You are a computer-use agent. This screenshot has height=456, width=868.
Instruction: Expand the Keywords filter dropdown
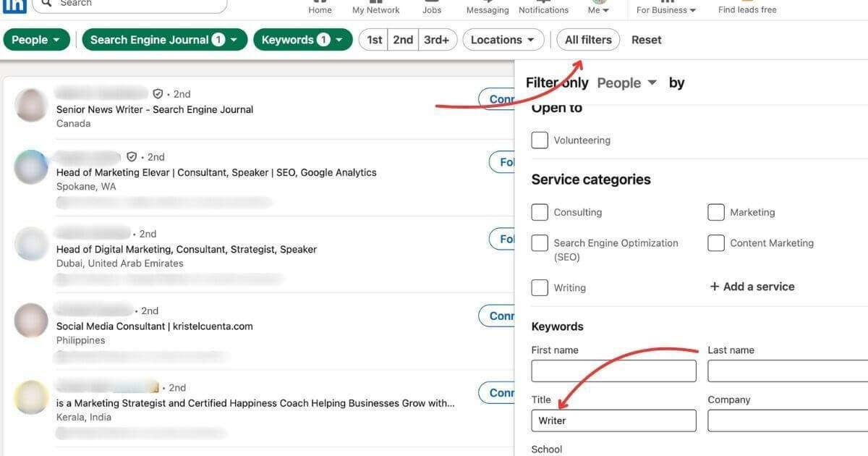coord(302,39)
